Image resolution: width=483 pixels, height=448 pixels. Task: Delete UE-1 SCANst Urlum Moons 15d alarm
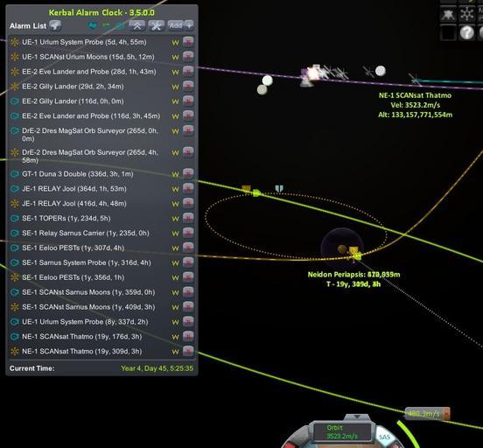coord(188,56)
